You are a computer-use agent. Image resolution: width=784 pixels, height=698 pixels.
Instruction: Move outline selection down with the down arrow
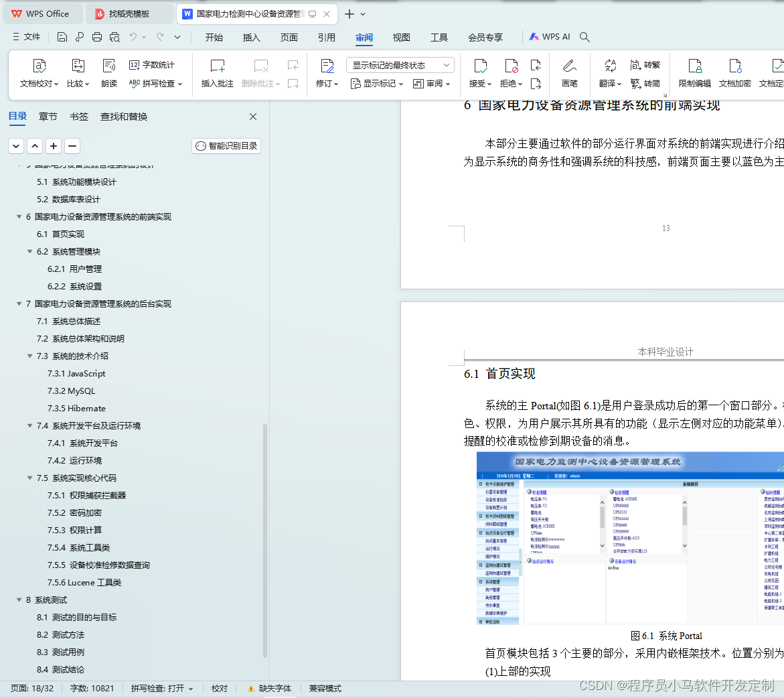click(16, 146)
